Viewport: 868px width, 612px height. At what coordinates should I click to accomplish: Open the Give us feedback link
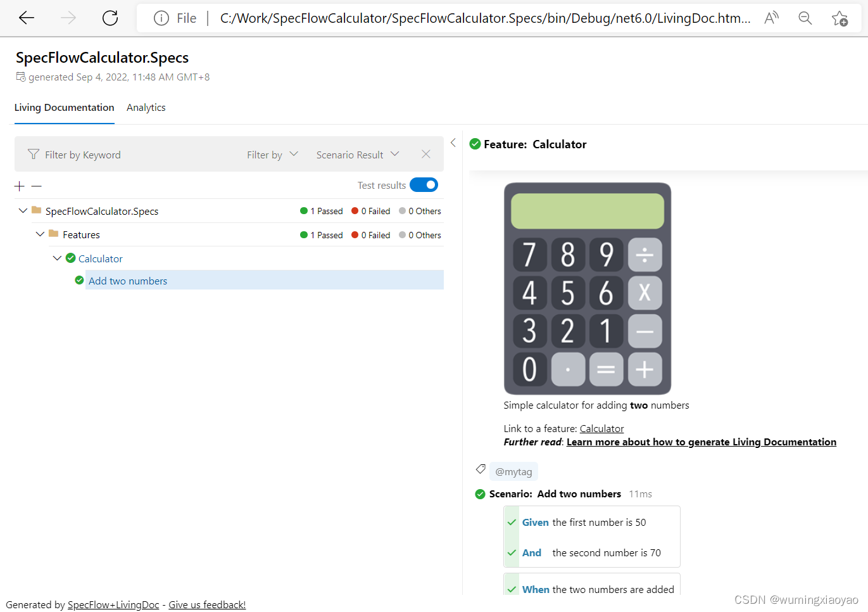pyautogui.click(x=207, y=605)
